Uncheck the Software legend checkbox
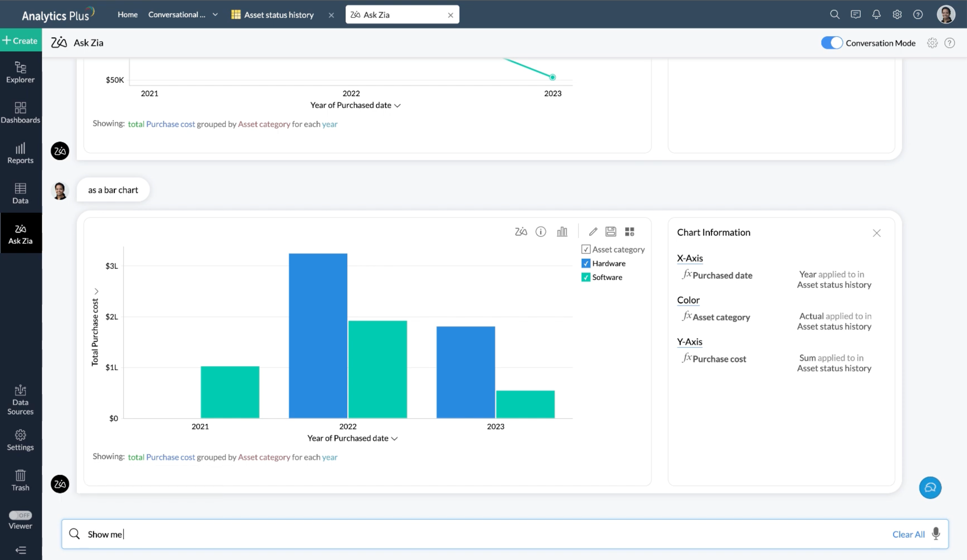 [x=586, y=277]
